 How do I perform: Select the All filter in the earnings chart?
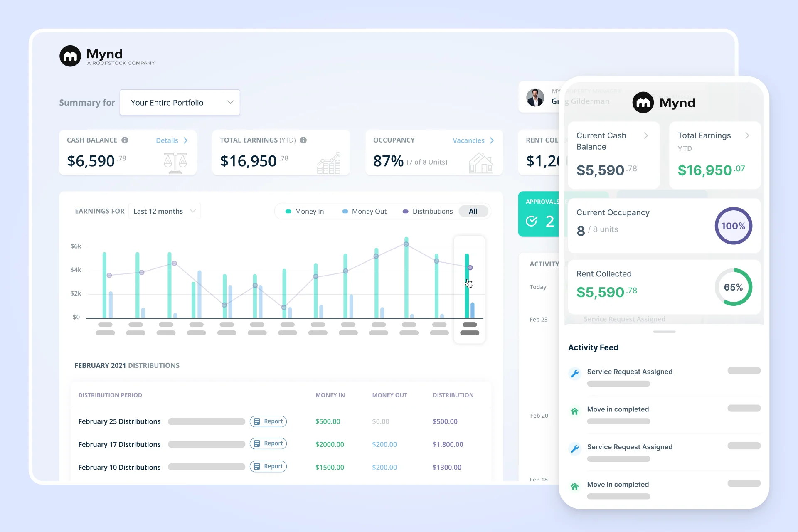pos(473,211)
